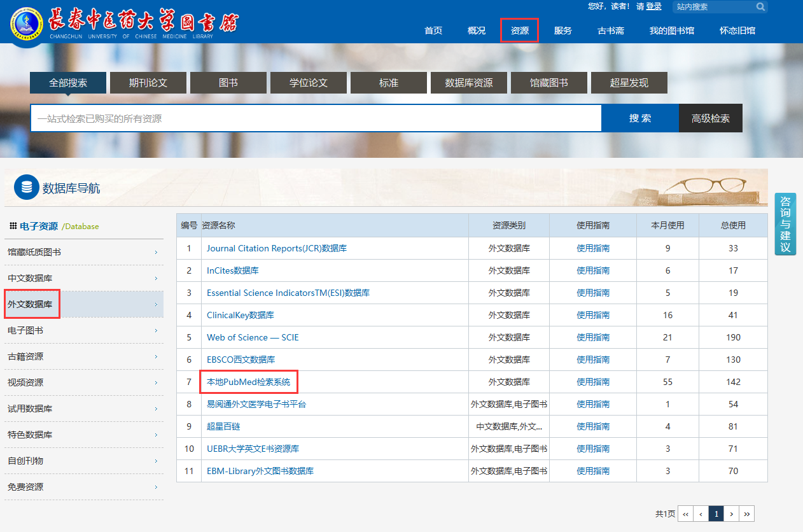Open the EBM-Library外文图书数据库 link
Screen dimensions: 803x532
click(260, 471)
